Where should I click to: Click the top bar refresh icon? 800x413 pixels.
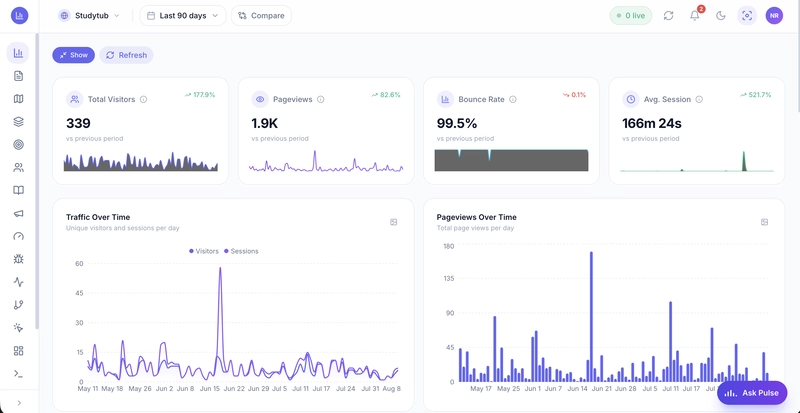(668, 16)
